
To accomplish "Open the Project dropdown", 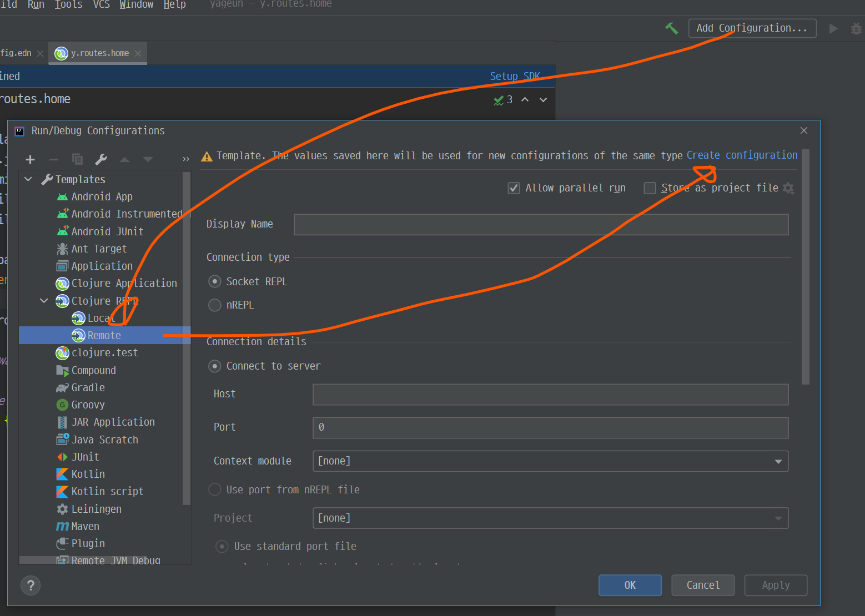I will (551, 518).
